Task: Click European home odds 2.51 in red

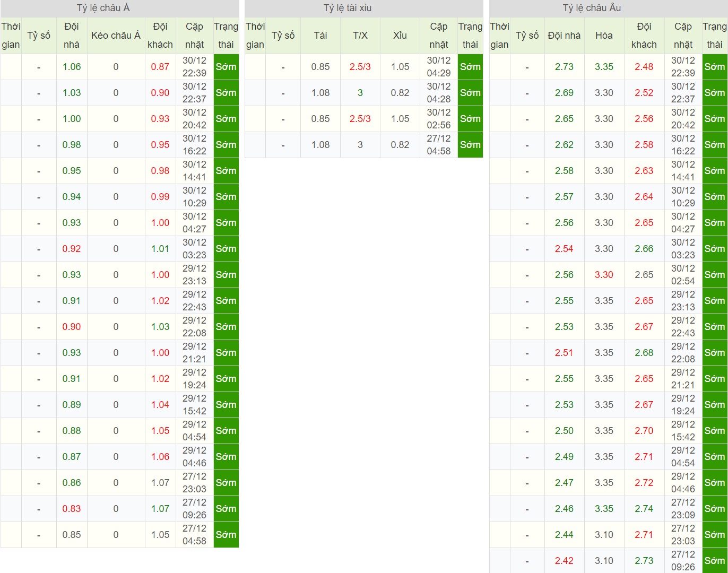Action: [x=564, y=353]
